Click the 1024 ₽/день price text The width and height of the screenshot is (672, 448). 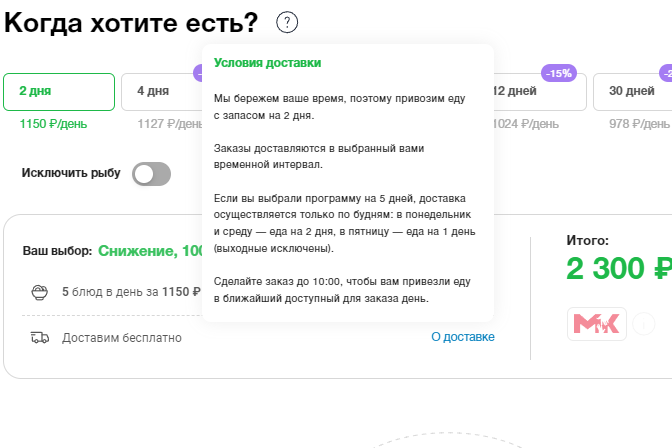tap(526, 124)
